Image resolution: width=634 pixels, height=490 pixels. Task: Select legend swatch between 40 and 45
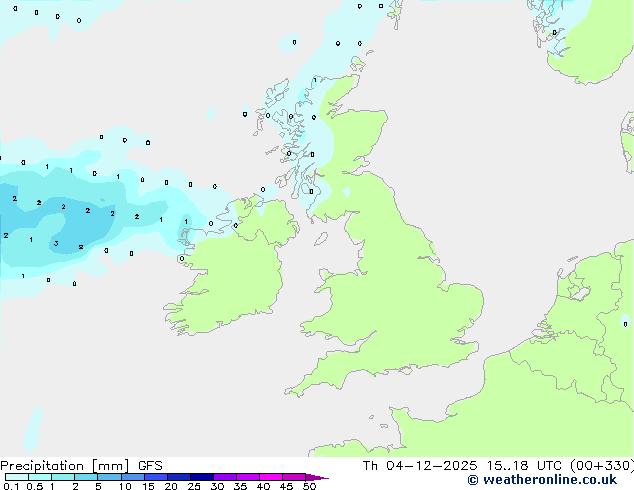coord(271,477)
